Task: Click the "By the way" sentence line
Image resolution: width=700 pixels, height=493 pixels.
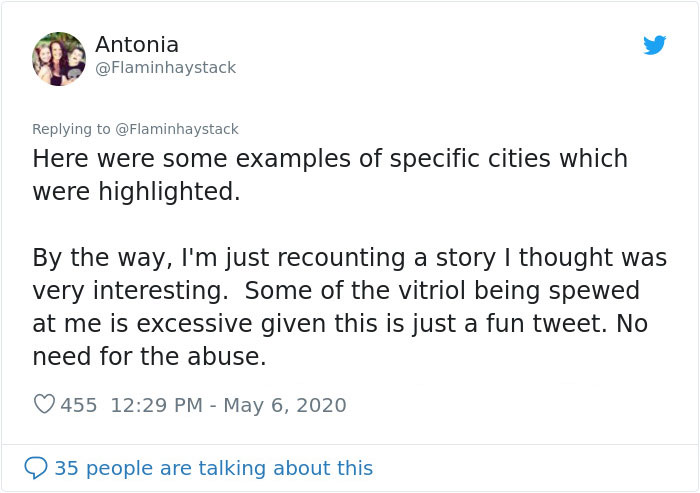Action: [349, 257]
